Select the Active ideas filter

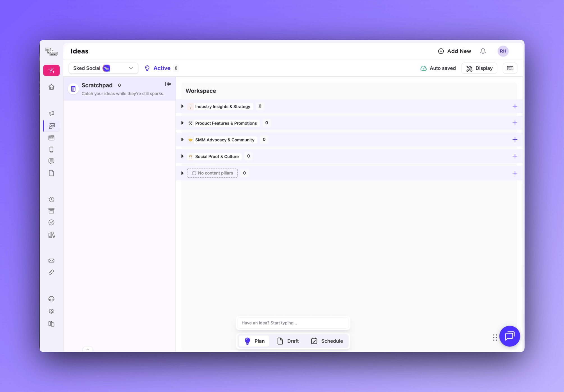(161, 68)
